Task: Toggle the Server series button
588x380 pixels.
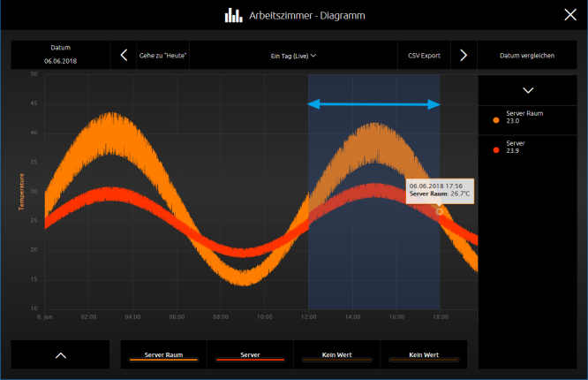Action: tap(250, 355)
